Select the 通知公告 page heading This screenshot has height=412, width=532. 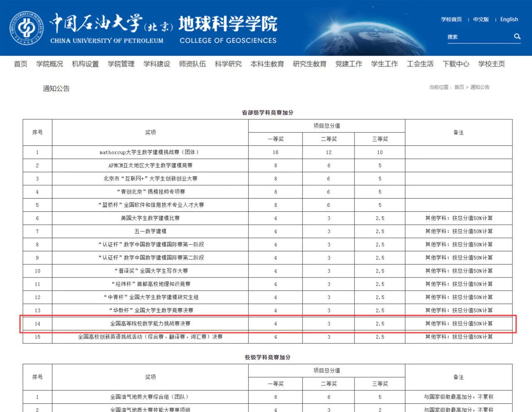pyautogui.click(x=56, y=88)
